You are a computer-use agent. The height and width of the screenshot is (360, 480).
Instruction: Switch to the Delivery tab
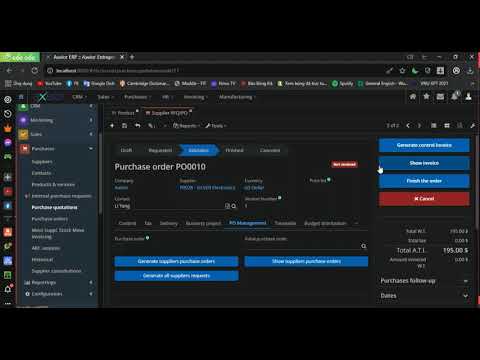pos(169,223)
